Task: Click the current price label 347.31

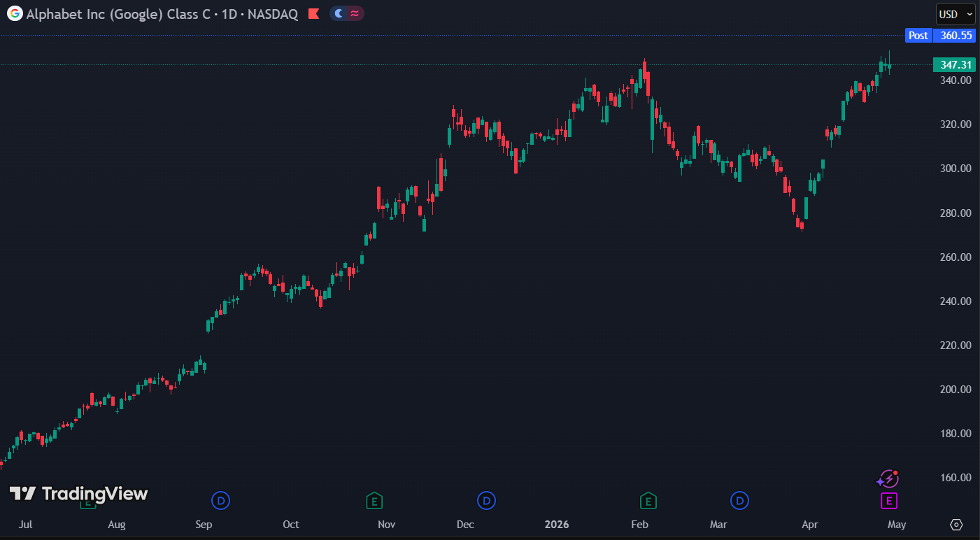Action: pyautogui.click(x=954, y=65)
